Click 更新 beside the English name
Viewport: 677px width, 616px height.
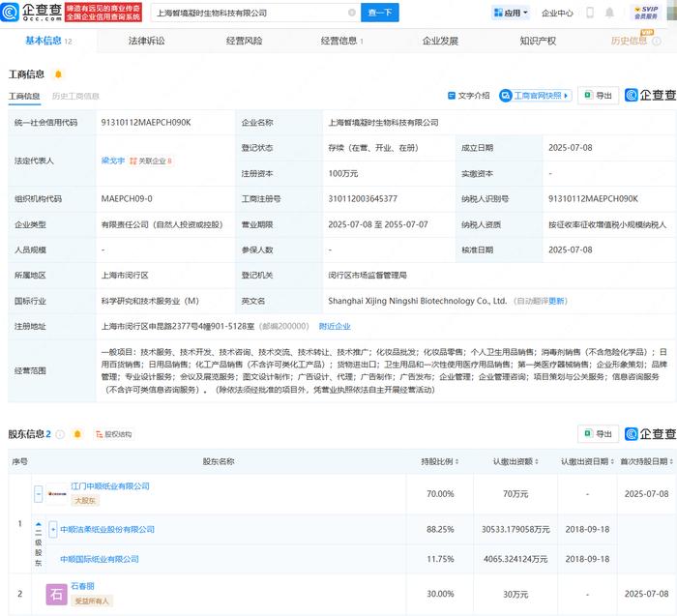[556, 301]
